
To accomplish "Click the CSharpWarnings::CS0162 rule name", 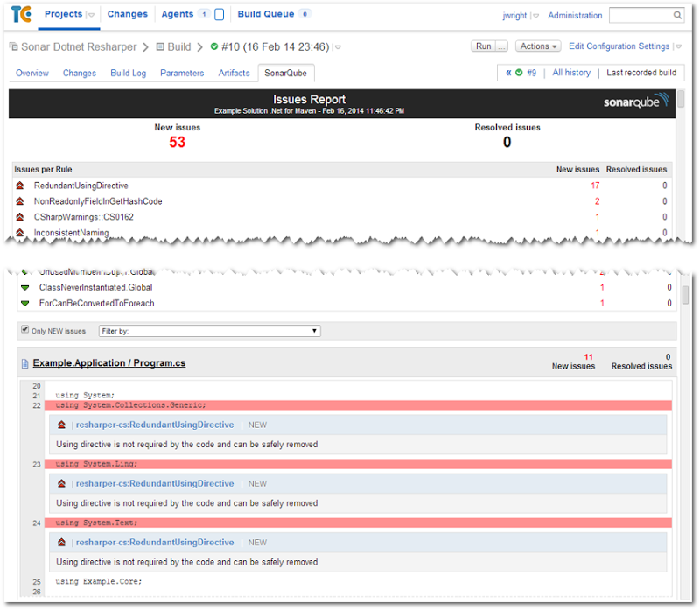I will [x=84, y=217].
